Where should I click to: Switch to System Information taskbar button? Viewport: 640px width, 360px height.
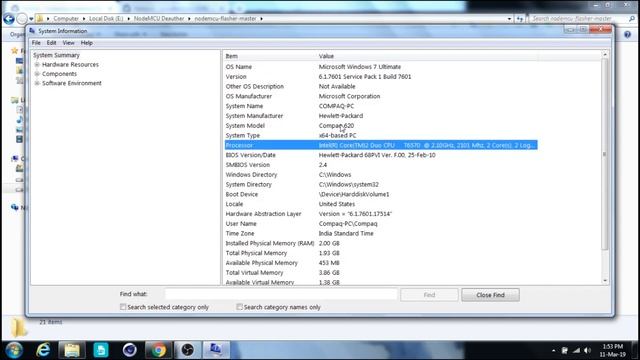coord(216,350)
